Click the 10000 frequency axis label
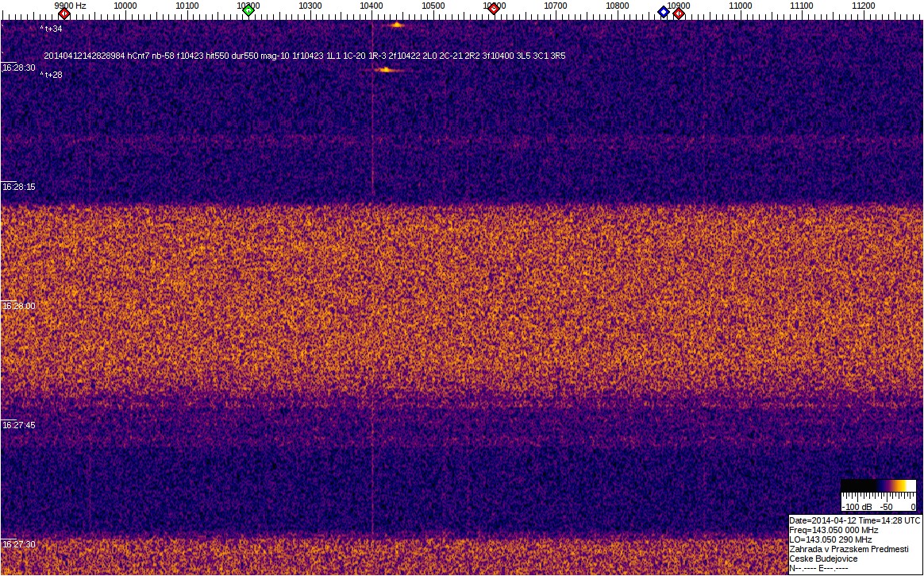The height and width of the screenshot is (576, 924). click(x=125, y=6)
